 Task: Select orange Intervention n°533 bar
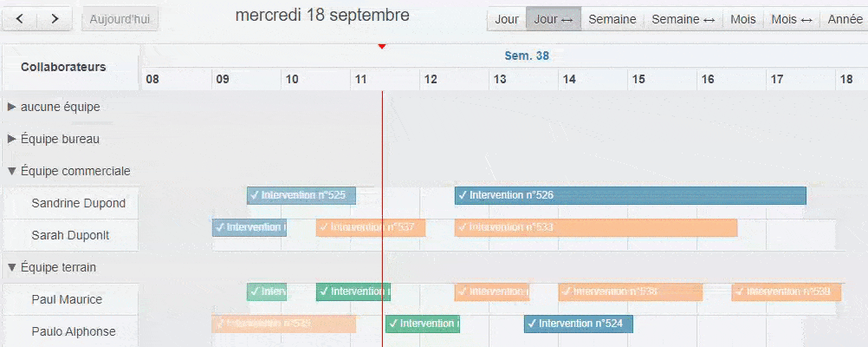(x=596, y=228)
